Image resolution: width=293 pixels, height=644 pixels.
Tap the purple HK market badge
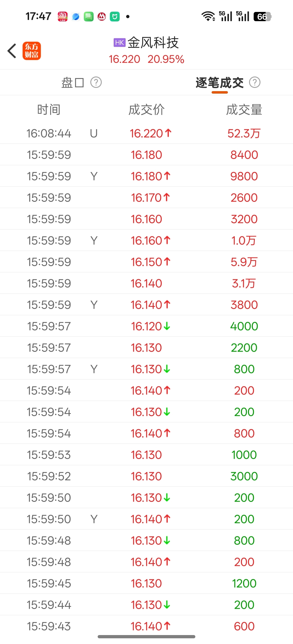(119, 43)
